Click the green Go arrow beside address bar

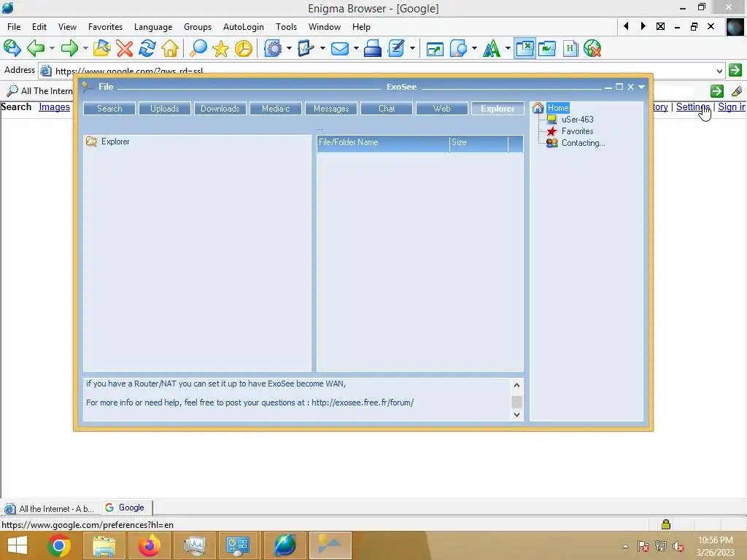tap(735, 70)
